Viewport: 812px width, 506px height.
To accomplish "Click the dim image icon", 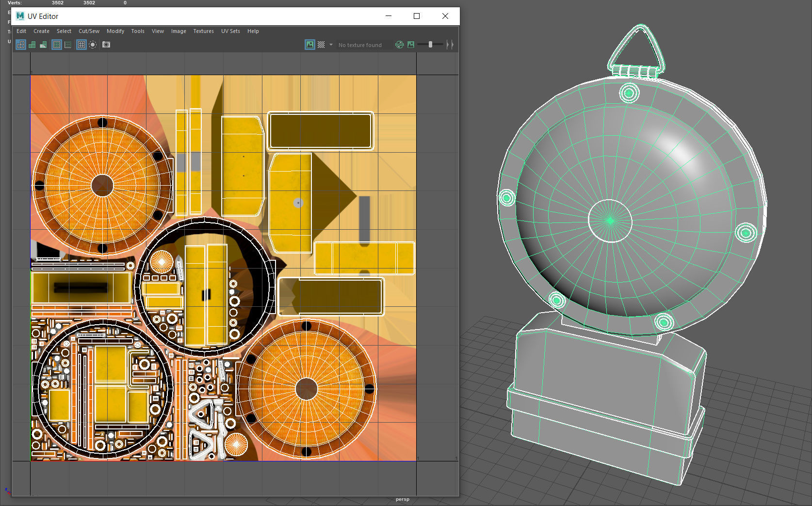I will click(411, 45).
